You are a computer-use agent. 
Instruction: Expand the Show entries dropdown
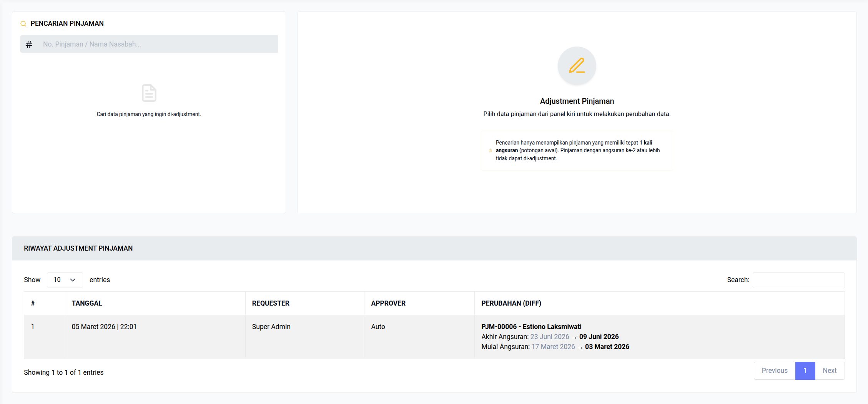(64, 280)
